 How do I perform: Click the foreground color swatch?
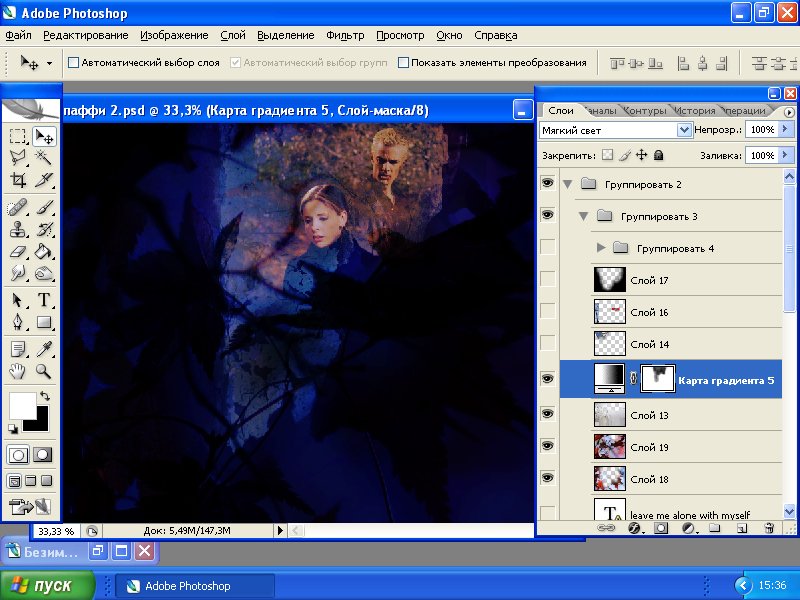pyautogui.click(x=22, y=405)
